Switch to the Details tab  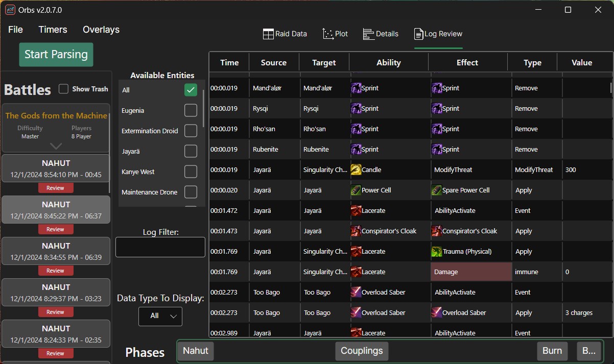pyautogui.click(x=381, y=34)
